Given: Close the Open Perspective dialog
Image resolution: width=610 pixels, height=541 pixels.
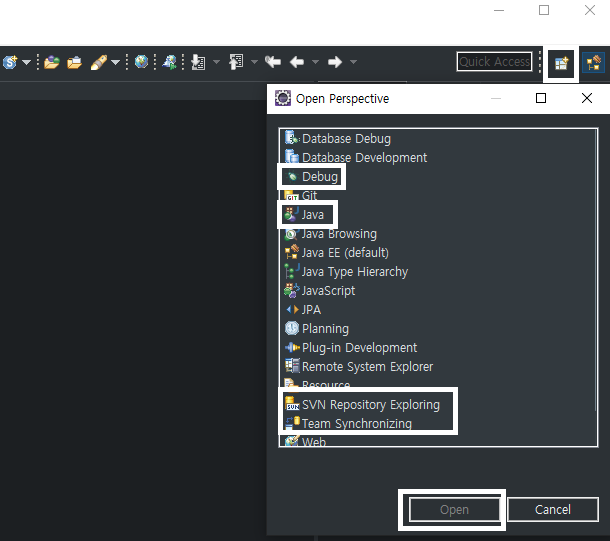Looking at the screenshot, I should click(x=587, y=98).
